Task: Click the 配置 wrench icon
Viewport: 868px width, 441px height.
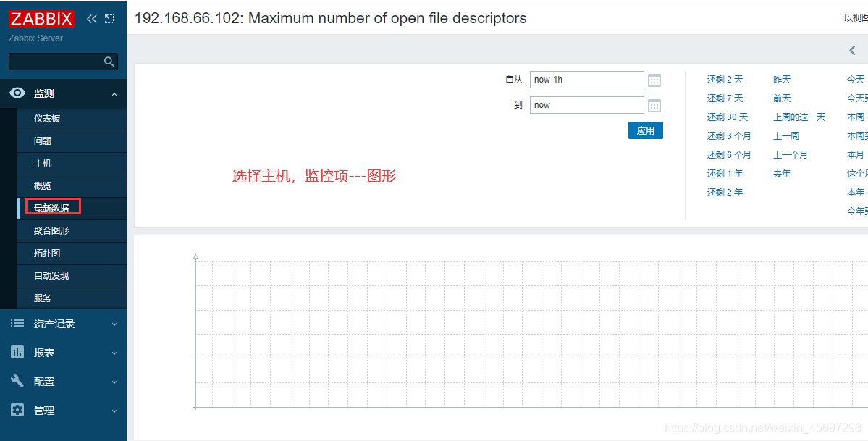Action: coord(17,381)
